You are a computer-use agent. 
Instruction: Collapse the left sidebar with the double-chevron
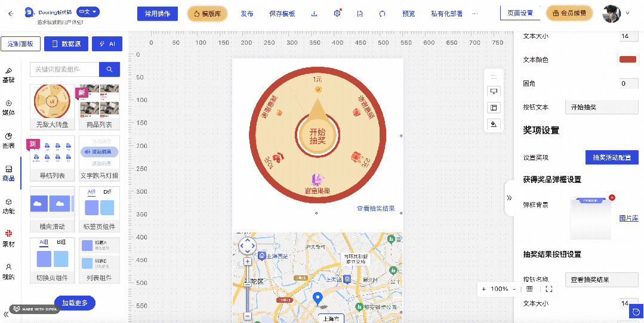pos(6,315)
